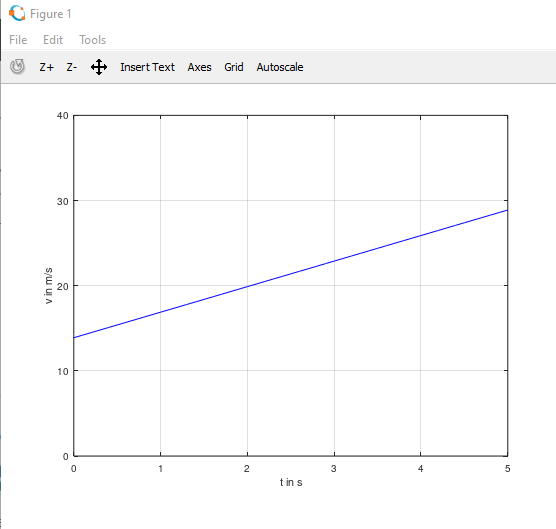Click the y-axis tick label 40
Screen dimensions: 556x529
click(x=62, y=116)
